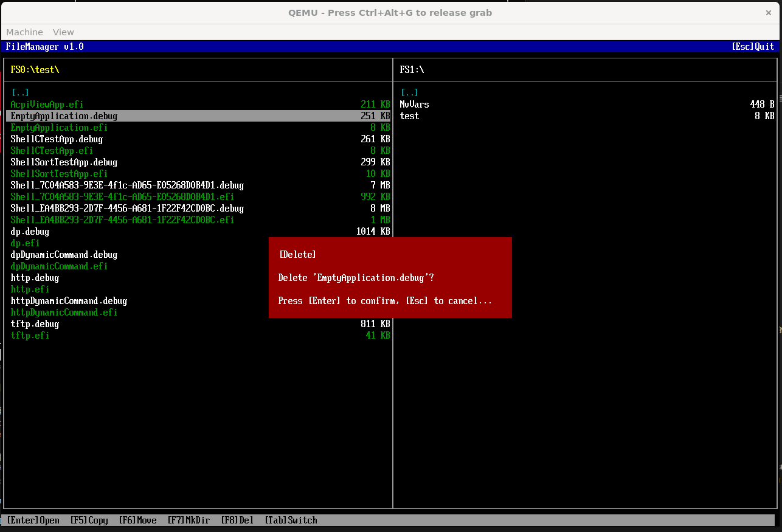Close the QEMU window
Image resolution: width=782 pixels, height=532 pixels.
pyautogui.click(x=769, y=13)
